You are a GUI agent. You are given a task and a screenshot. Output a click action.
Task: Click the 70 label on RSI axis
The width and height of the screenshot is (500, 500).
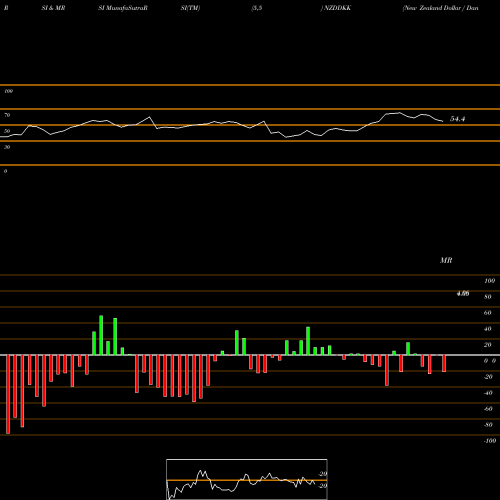click(x=7, y=115)
